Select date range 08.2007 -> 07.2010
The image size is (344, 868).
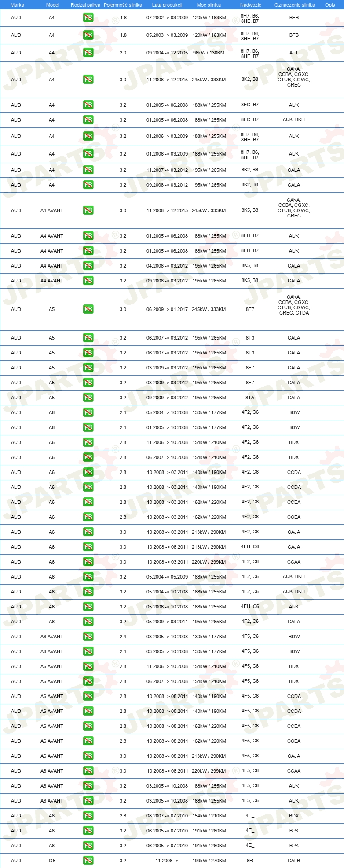click(x=167, y=816)
